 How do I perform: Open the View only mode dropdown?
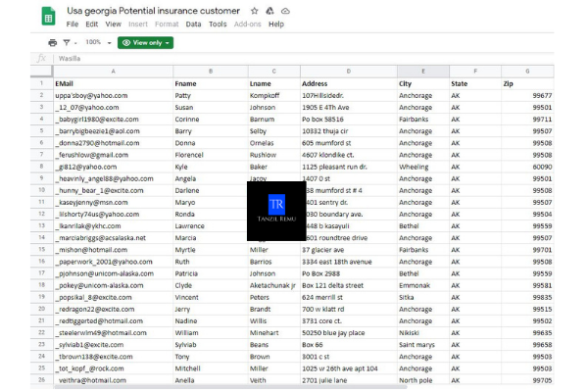tap(145, 43)
